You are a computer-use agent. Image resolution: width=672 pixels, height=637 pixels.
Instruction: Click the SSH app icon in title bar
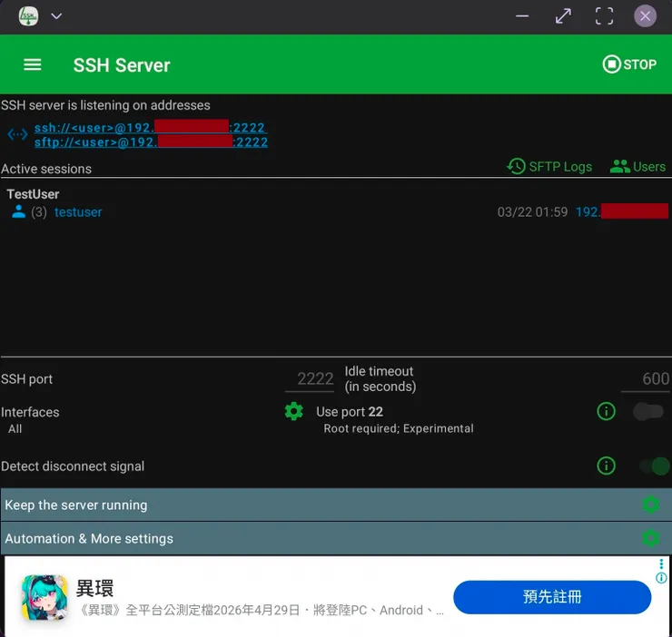(x=28, y=16)
